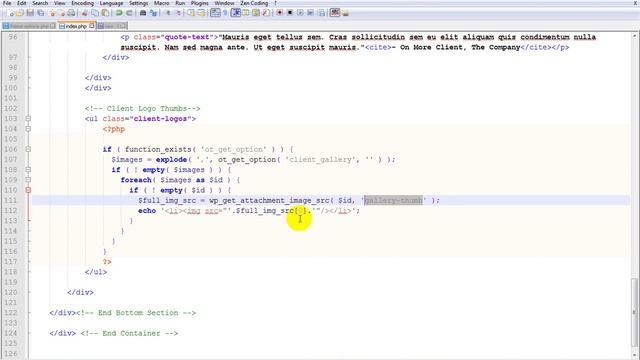Collapse the function_exists if-block on line 106

28,149
